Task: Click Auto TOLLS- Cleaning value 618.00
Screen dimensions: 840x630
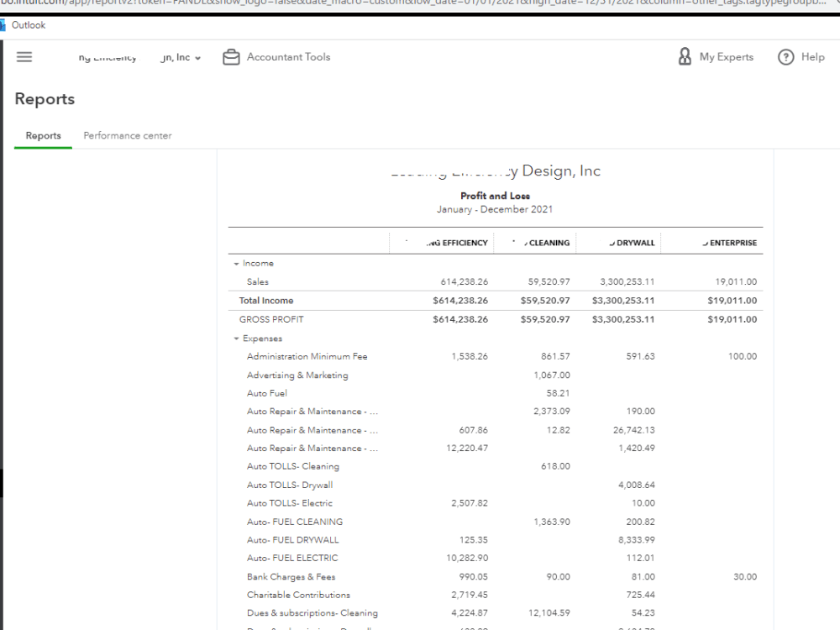Action: [555, 466]
